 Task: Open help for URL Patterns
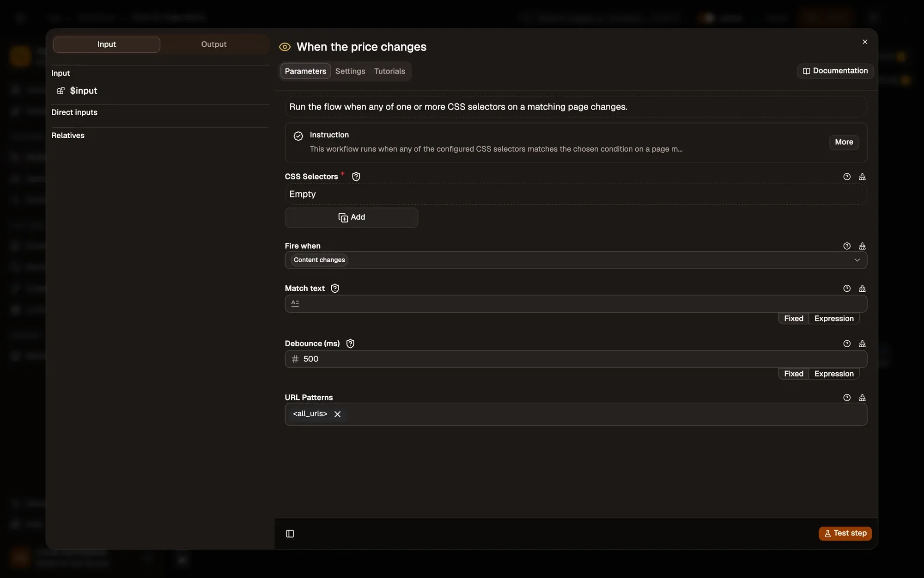tap(847, 398)
